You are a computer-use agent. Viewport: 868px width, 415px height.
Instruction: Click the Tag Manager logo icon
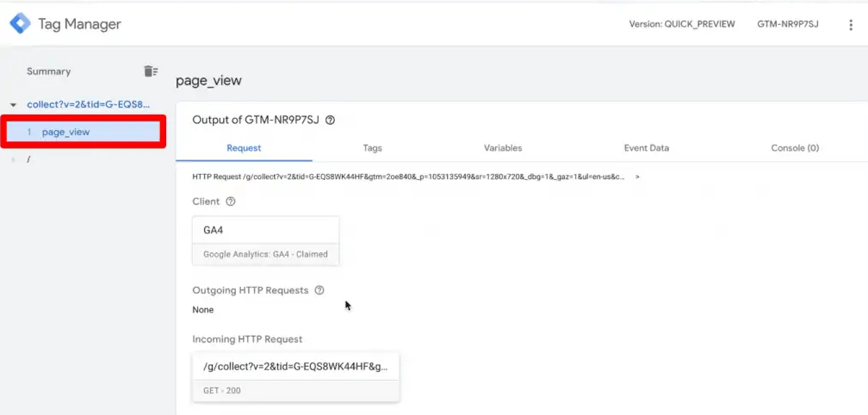[x=21, y=24]
